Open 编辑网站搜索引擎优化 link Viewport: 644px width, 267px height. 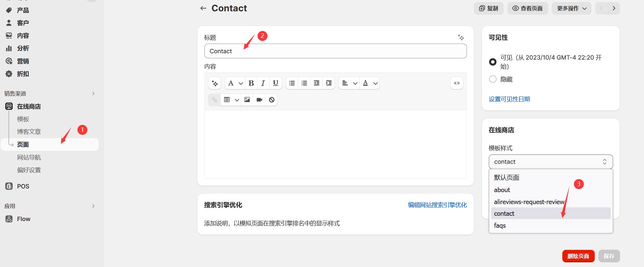437,205
